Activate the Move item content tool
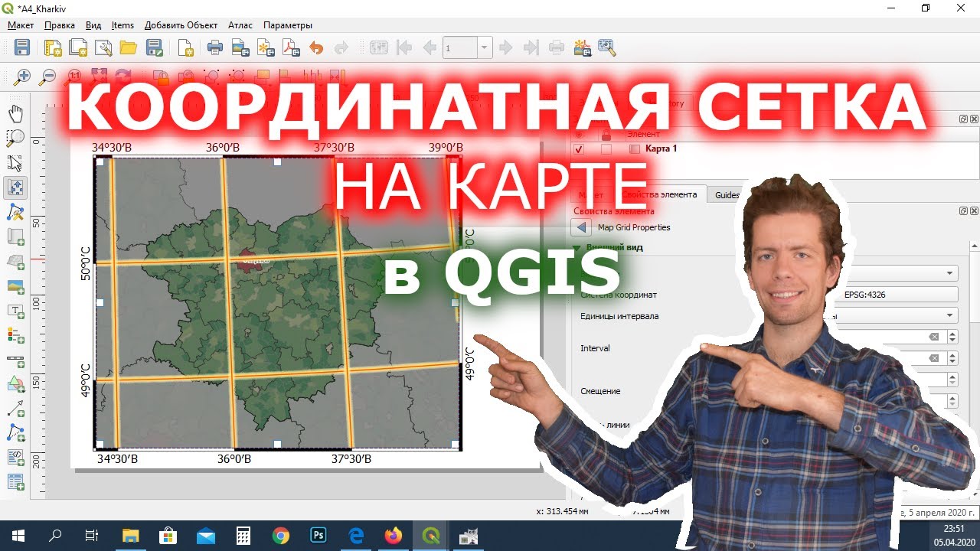 (15, 187)
